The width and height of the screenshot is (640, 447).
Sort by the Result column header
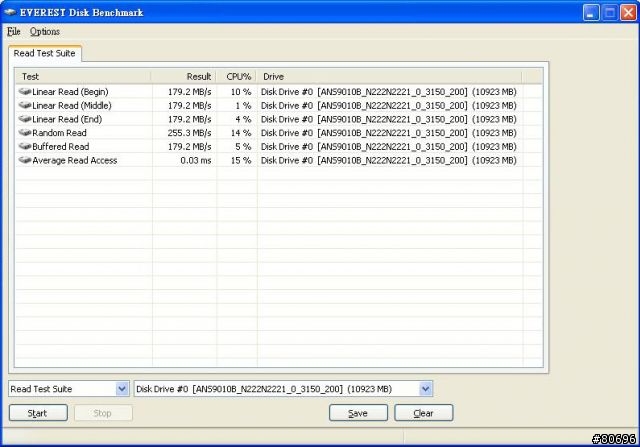tap(184, 76)
